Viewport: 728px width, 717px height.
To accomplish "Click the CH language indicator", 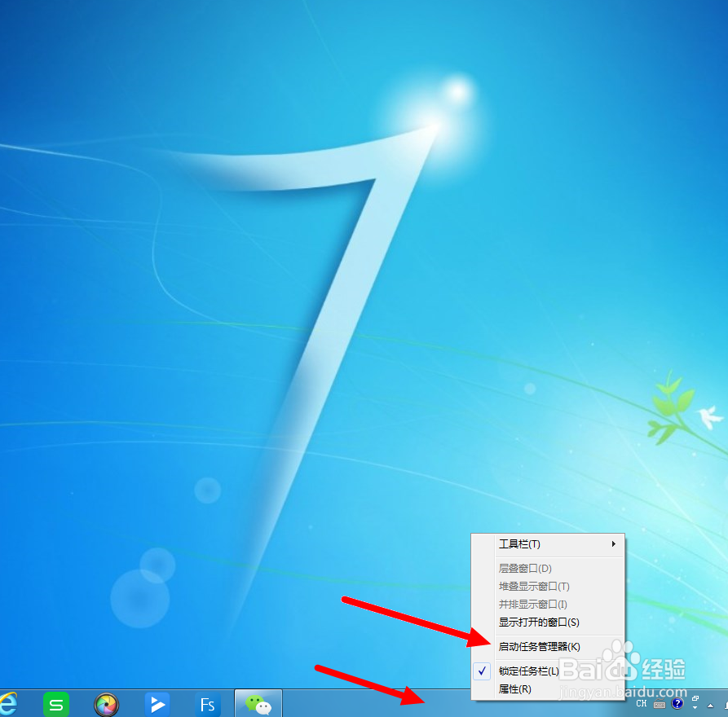I will pyautogui.click(x=642, y=703).
